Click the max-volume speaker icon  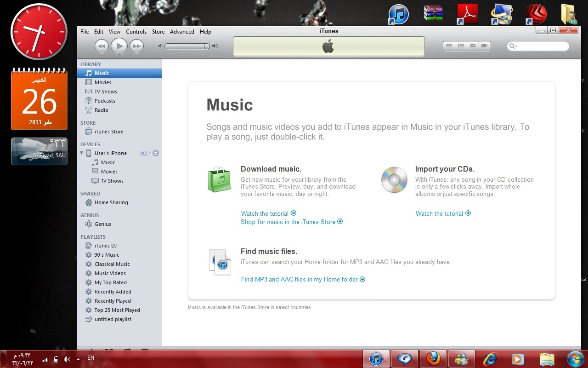tap(215, 46)
